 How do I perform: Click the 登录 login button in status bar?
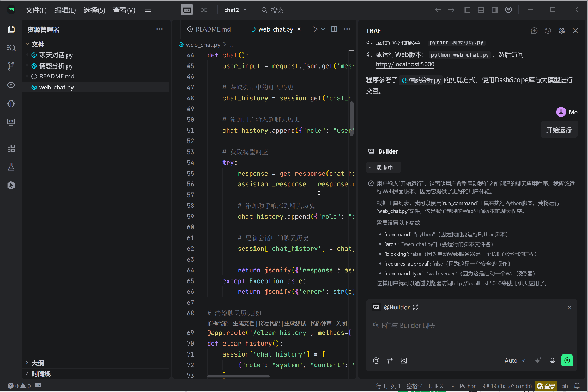pos(546,386)
